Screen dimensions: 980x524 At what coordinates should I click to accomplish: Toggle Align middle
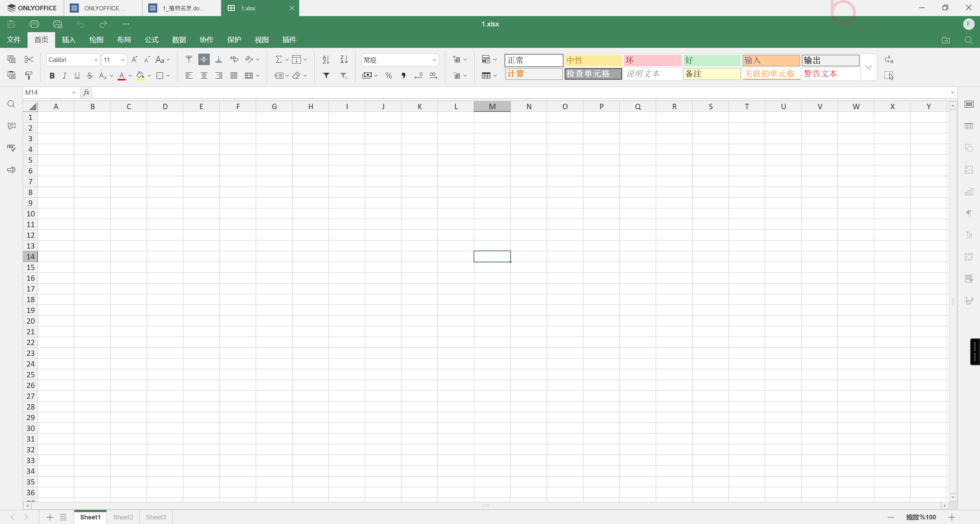[x=204, y=59]
